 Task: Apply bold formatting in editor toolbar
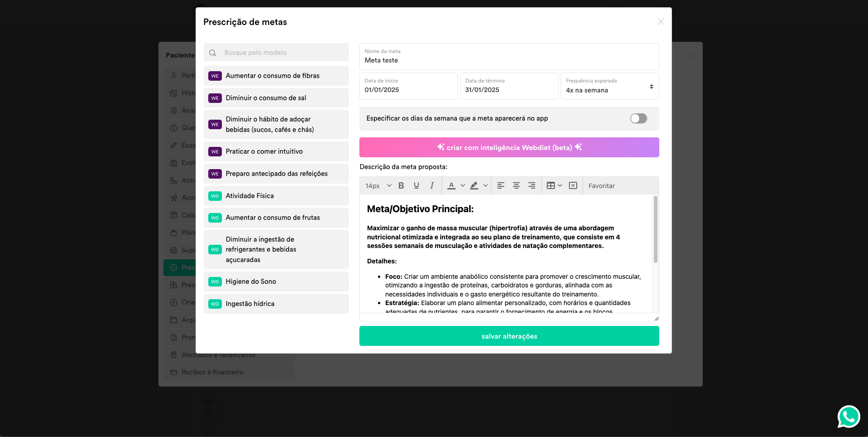click(401, 185)
